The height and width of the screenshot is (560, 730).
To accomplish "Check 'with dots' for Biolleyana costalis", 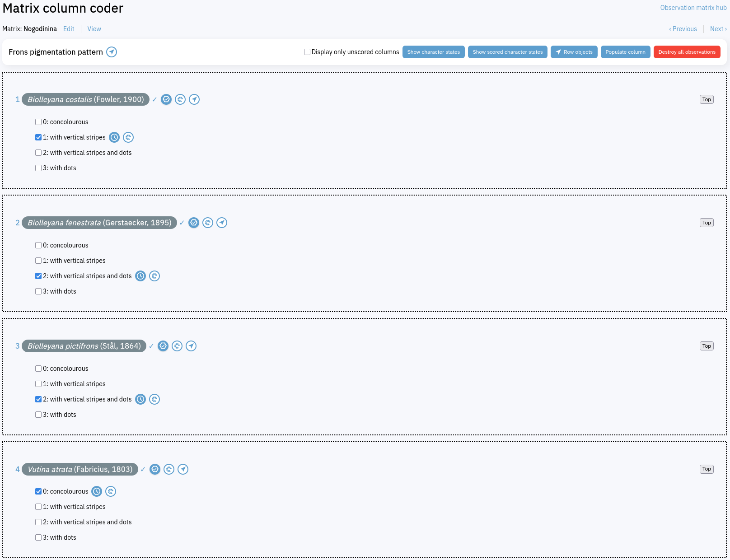I will coord(38,168).
